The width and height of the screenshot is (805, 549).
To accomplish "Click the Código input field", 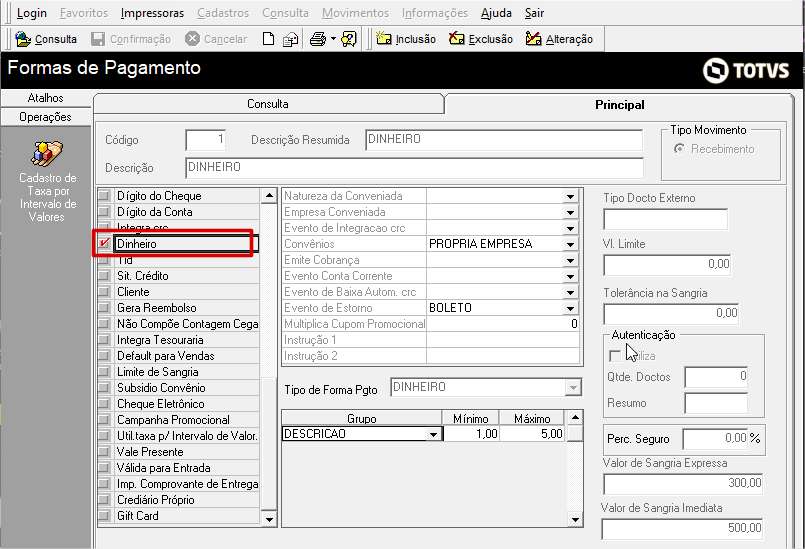I will tap(205, 140).
